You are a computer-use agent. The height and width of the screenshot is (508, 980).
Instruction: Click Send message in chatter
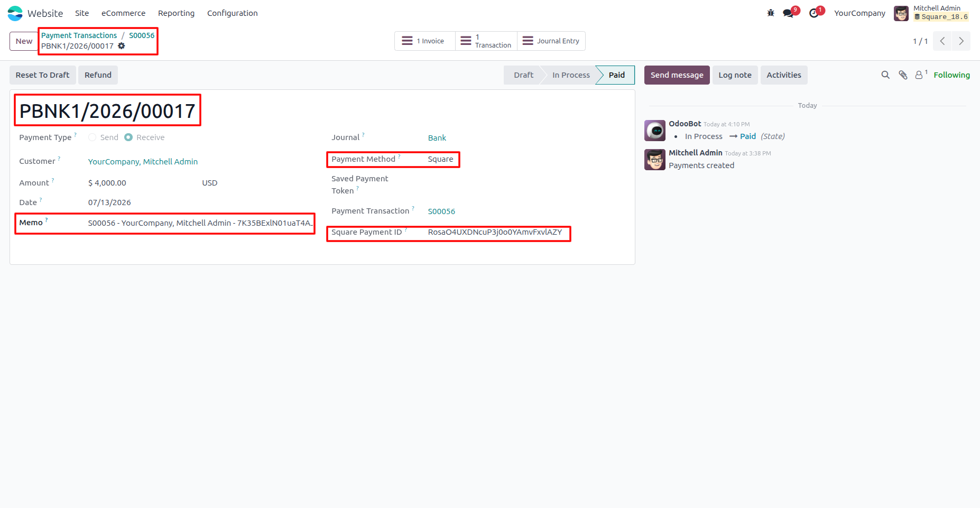point(677,75)
